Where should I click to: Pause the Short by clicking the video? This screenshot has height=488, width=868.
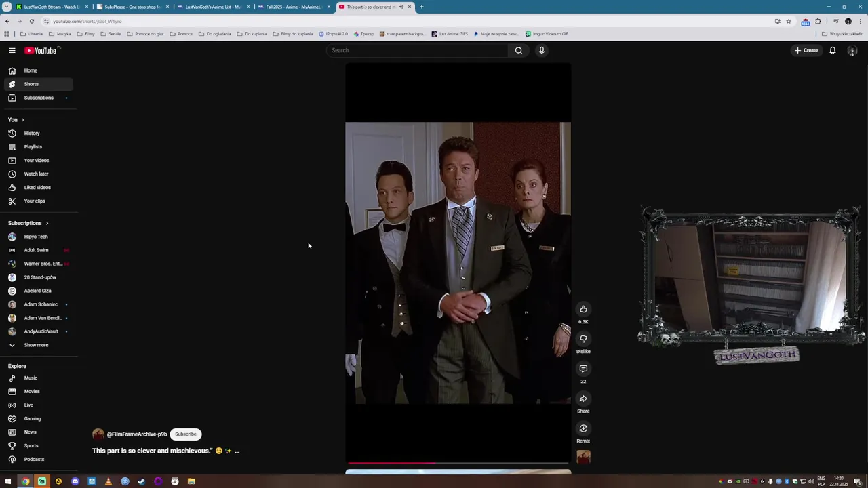pos(458,263)
